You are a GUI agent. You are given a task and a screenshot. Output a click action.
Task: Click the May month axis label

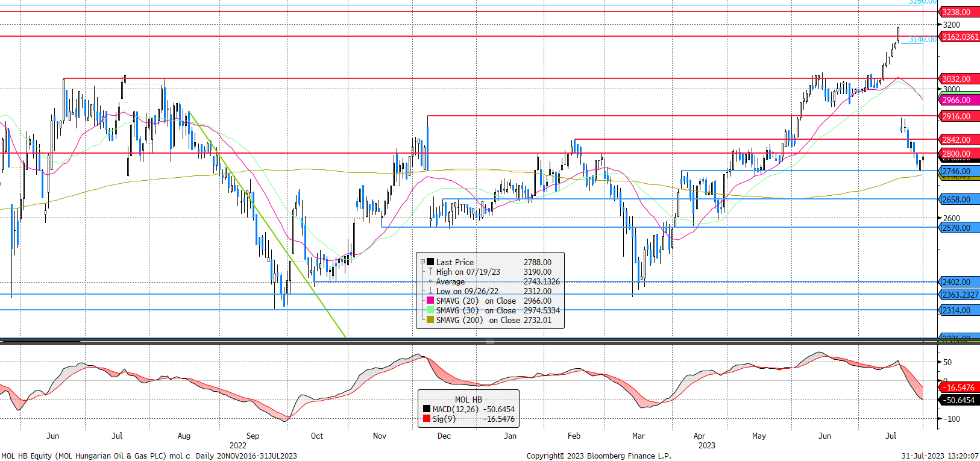(759, 436)
